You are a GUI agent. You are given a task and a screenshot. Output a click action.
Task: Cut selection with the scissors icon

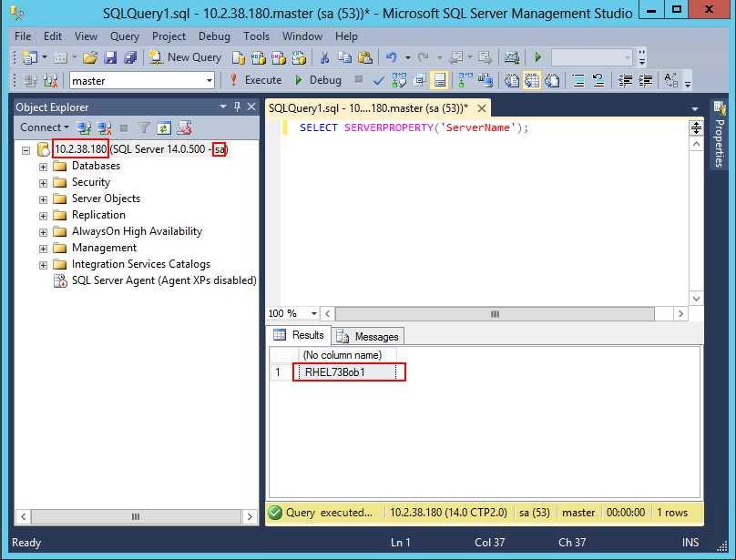tap(324, 57)
